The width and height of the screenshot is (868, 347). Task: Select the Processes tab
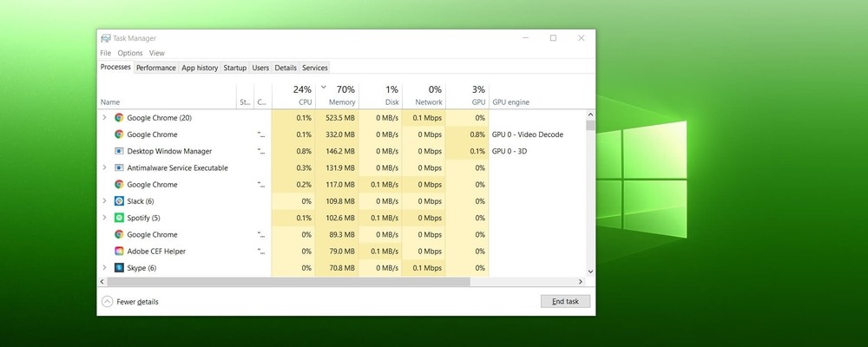tap(115, 67)
